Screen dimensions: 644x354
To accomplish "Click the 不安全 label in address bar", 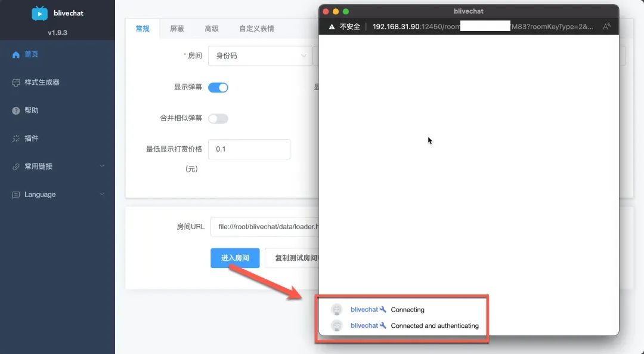I will coord(350,27).
